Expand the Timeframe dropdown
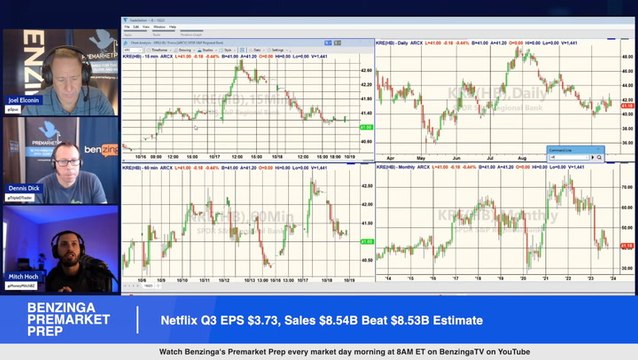This screenshot has width=638, height=360. pyautogui.click(x=159, y=50)
